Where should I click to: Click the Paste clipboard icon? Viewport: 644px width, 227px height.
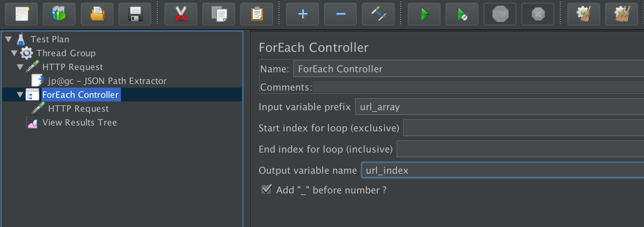point(256,14)
